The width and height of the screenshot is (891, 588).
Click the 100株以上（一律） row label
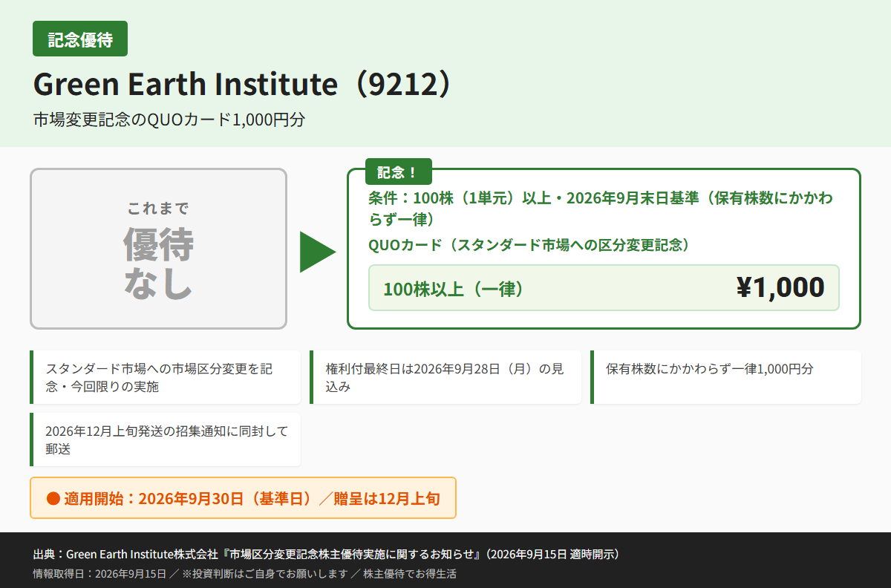pos(454,289)
